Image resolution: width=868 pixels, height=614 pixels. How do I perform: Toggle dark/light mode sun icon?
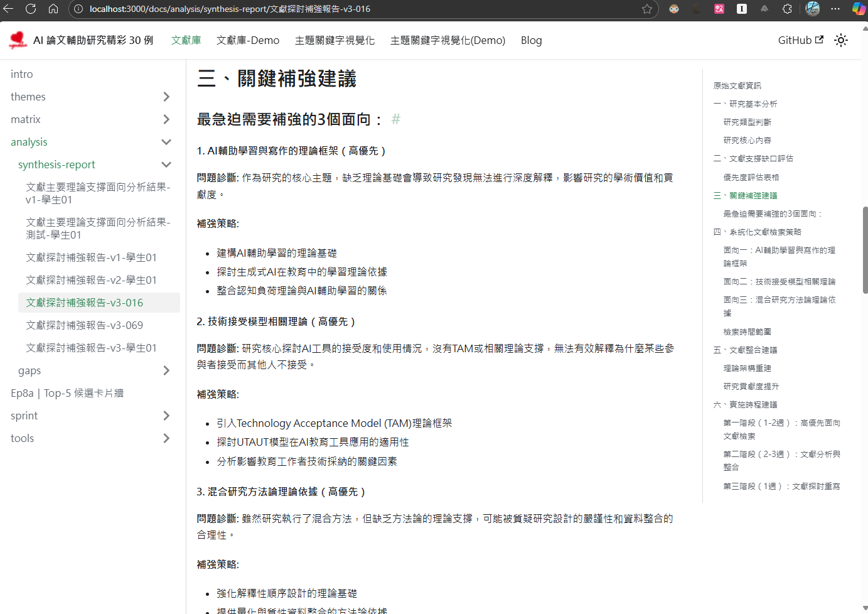841,40
